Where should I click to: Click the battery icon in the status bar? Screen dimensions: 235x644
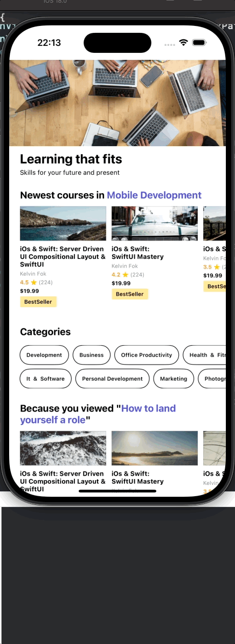199,43
